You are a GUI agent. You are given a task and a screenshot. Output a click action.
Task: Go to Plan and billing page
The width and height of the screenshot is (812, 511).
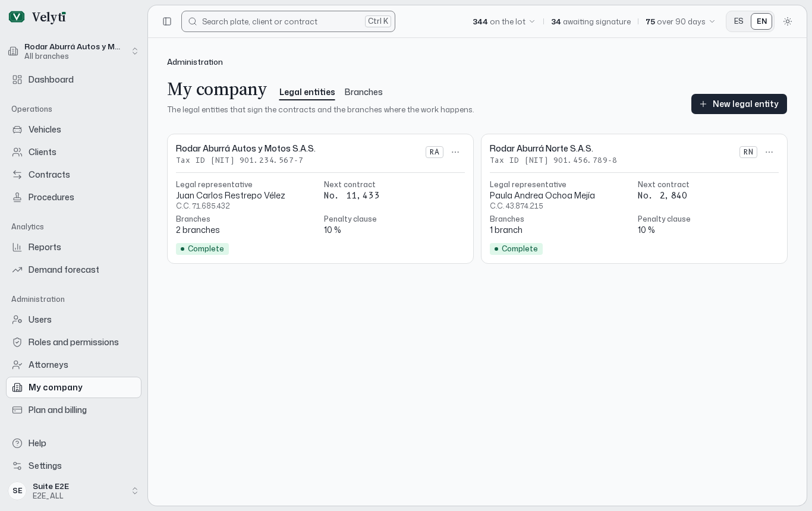point(74,410)
